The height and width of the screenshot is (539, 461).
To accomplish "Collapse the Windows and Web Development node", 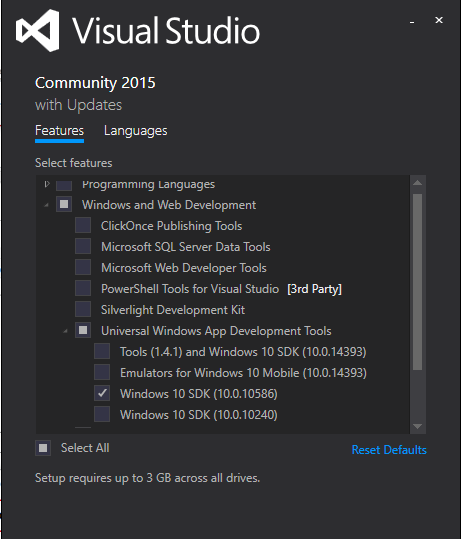I will coord(46,205).
